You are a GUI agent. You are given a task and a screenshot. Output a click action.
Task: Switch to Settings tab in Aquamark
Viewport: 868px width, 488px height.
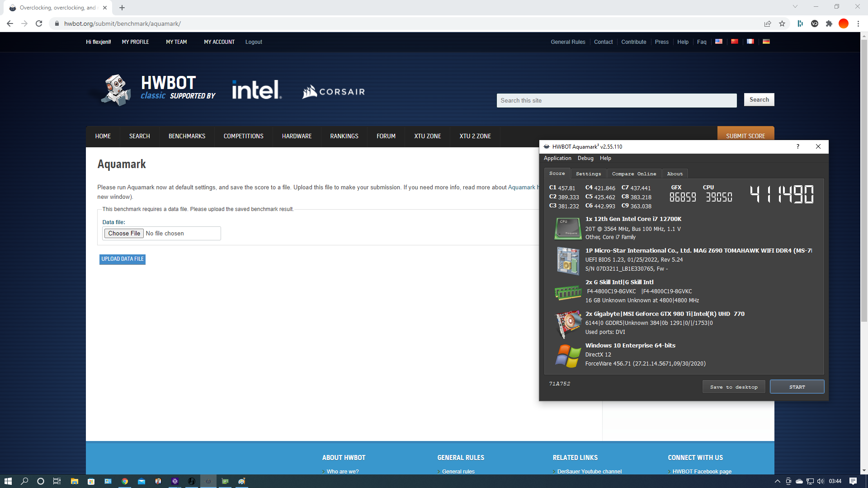(588, 174)
